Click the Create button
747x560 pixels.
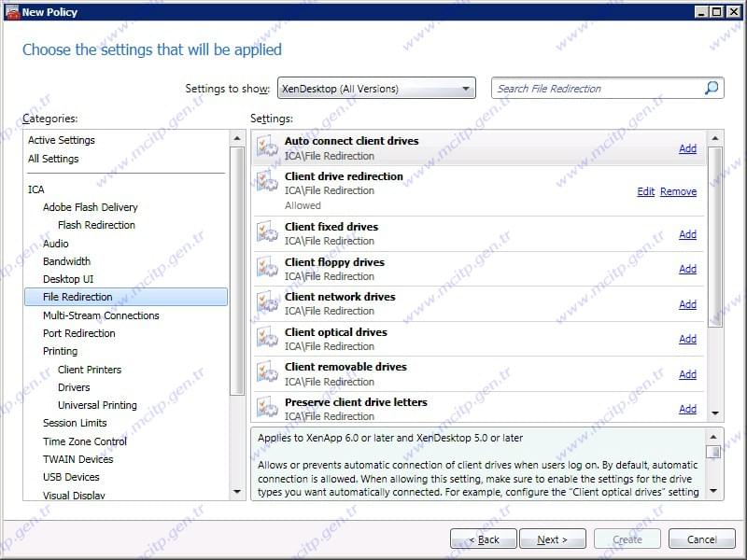(627, 539)
